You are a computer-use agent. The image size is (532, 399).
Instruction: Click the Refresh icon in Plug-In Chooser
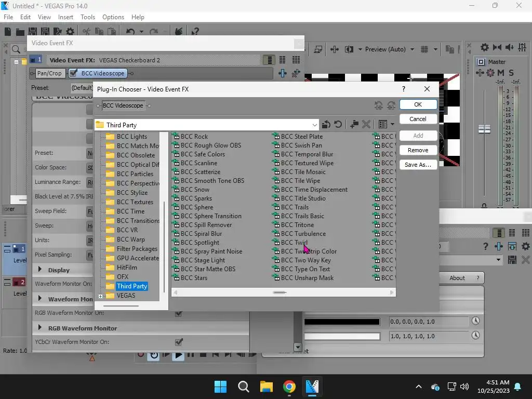click(338, 125)
